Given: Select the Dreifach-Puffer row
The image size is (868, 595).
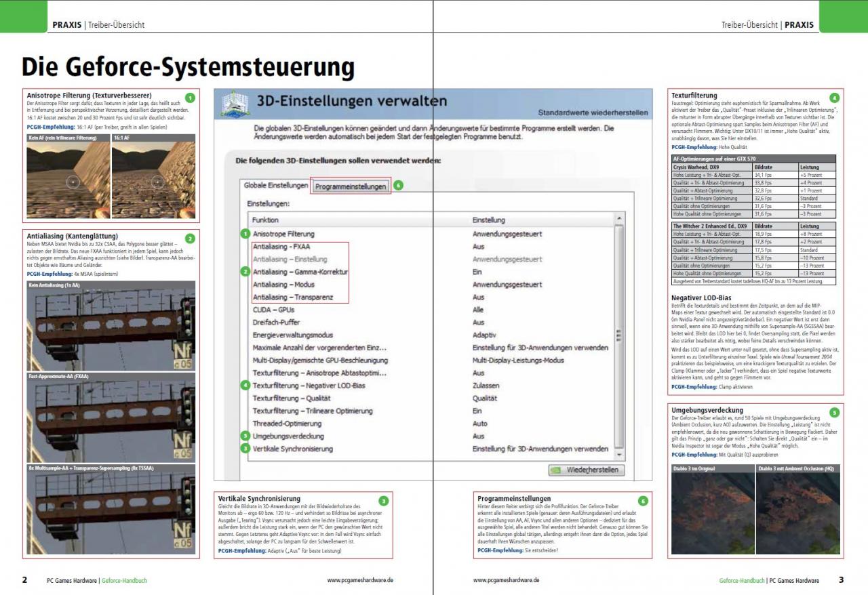Looking at the screenshot, I should 430,323.
